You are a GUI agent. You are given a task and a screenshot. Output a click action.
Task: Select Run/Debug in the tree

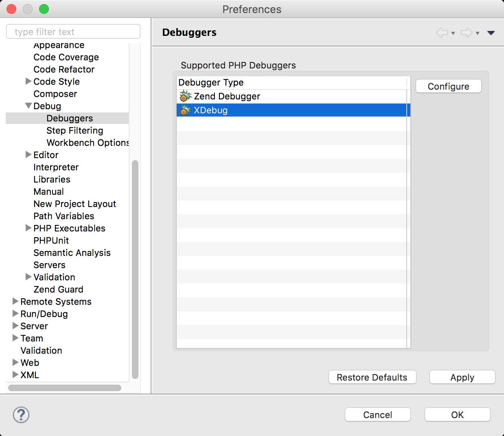point(44,314)
